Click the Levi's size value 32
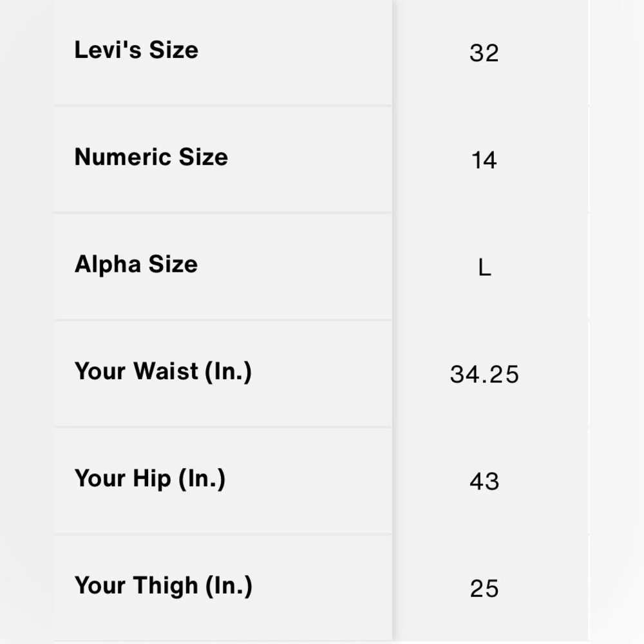644x644 pixels. [x=484, y=53]
